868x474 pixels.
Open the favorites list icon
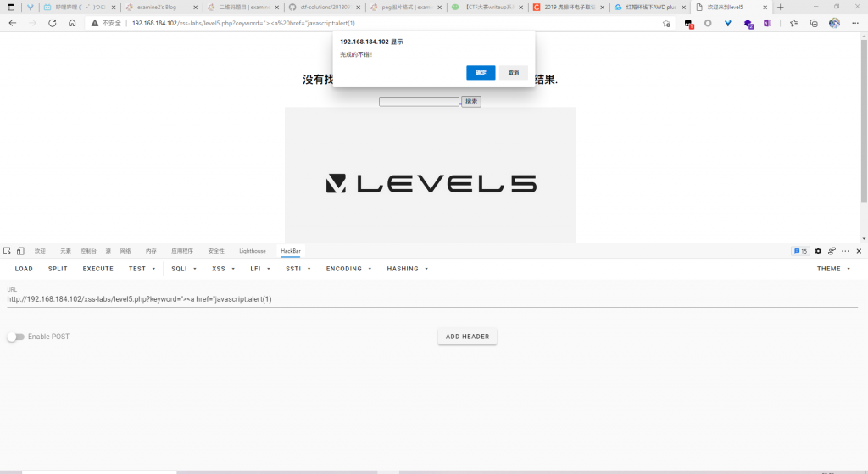pyautogui.click(x=793, y=23)
